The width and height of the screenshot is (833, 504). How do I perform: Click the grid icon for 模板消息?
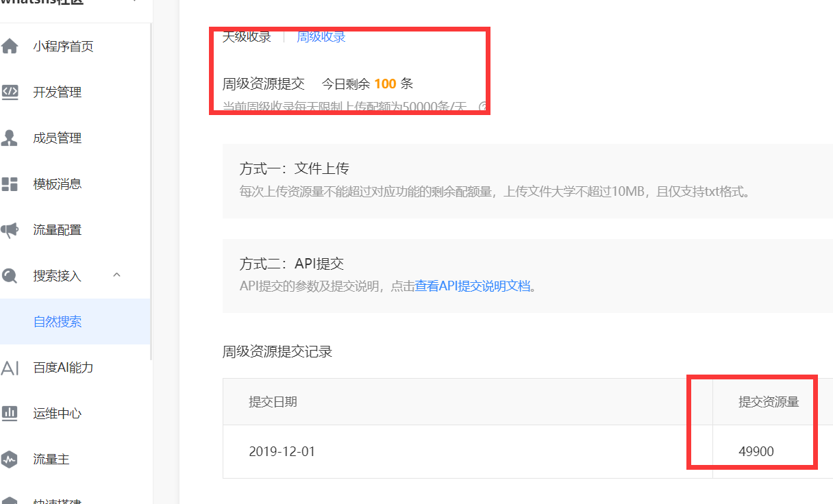pyautogui.click(x=10, y=184)
